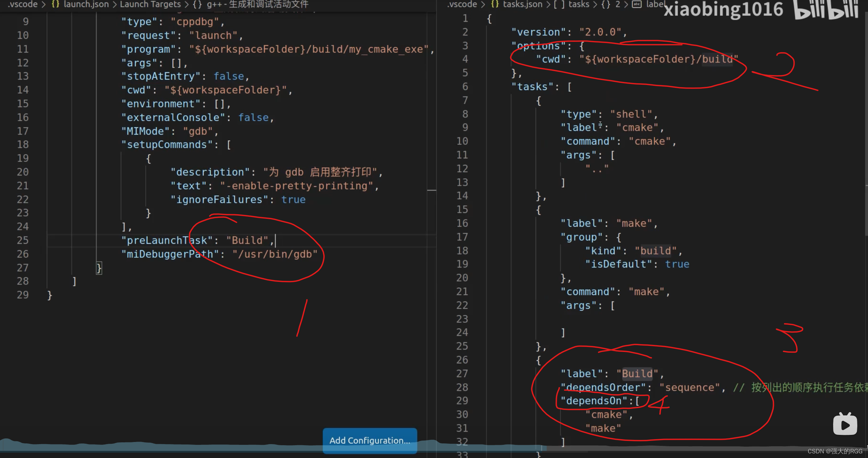The height and width of the screenshot is (458, 868).
Task: Click the program path ending in my_cmake_exe
Action: (309, 49)
